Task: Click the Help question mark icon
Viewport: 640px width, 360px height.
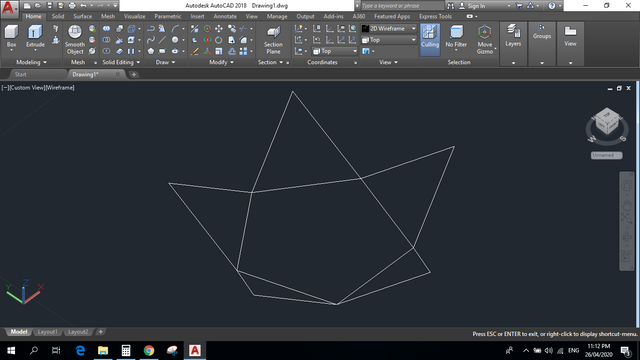Action: 552,6
